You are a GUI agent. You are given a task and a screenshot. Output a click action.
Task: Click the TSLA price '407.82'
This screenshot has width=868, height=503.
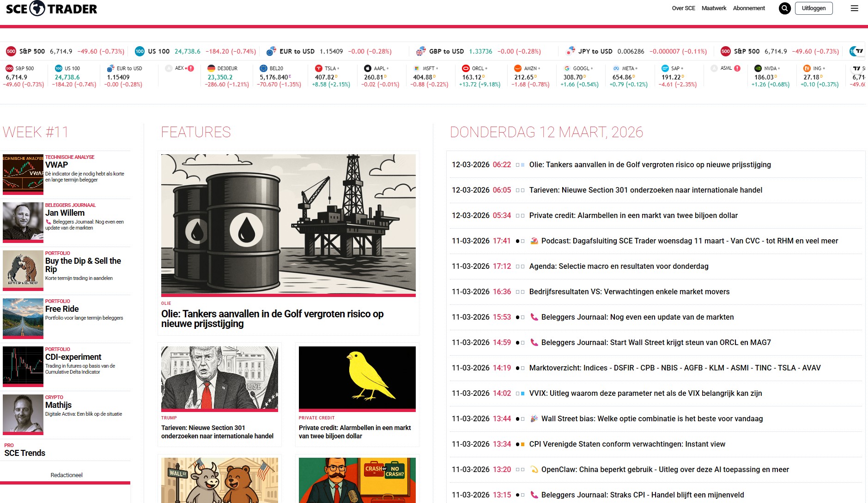click(x=324, y=77)
